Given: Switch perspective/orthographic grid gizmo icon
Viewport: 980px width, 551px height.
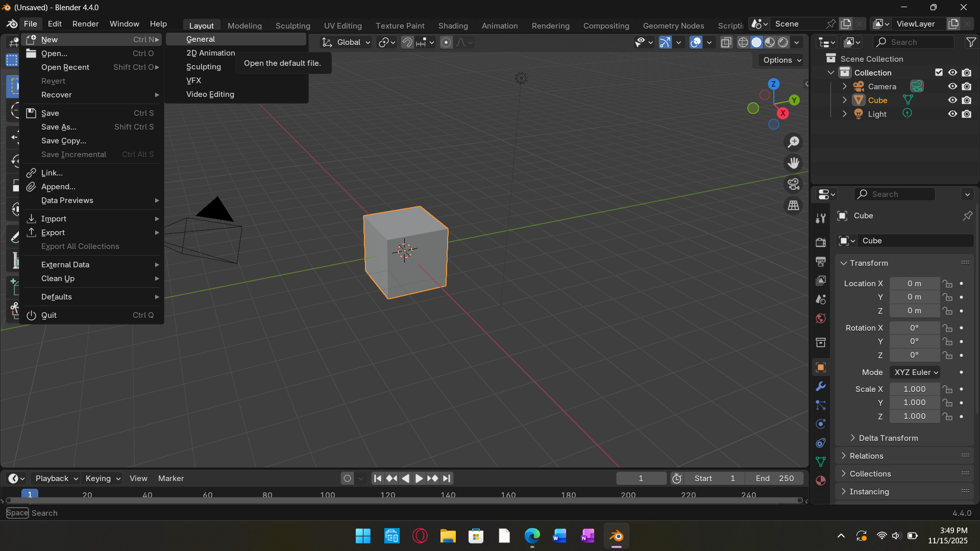Looking at the screenshot, I should point(793,206).
